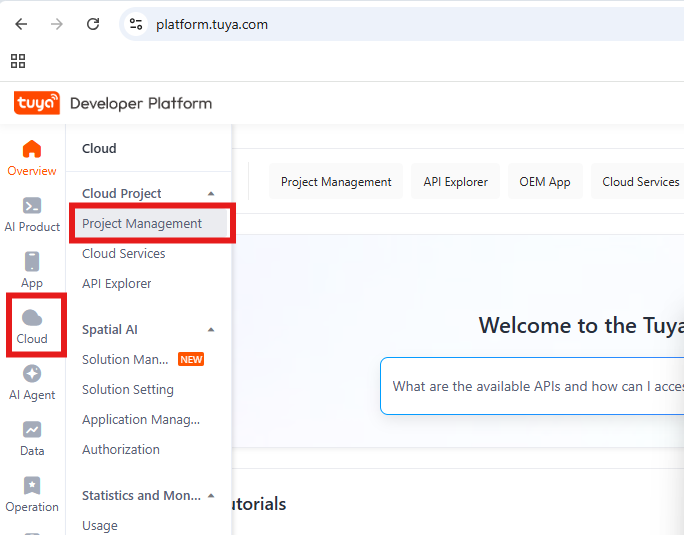Click the platform.tuya.com address bar
This screenshot has width=684, height=535.
(x=401, y=24)
